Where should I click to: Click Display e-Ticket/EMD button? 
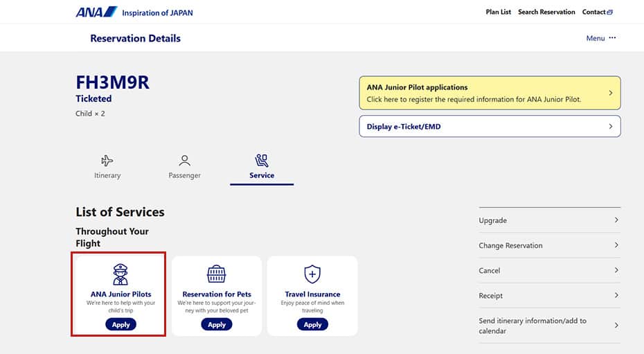pos(489,127)
